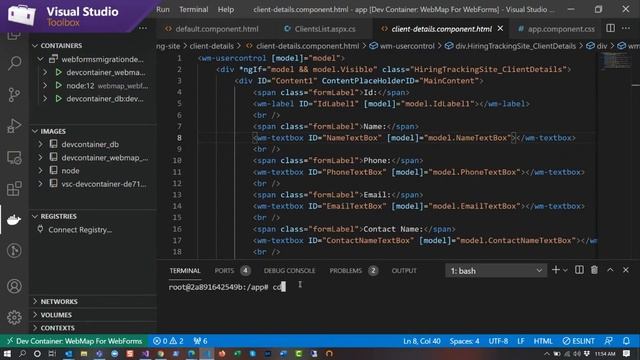The height and width of the screenshot is (360, 640).
Task: Open Windows Task View
Action: (x=52, y=353)
